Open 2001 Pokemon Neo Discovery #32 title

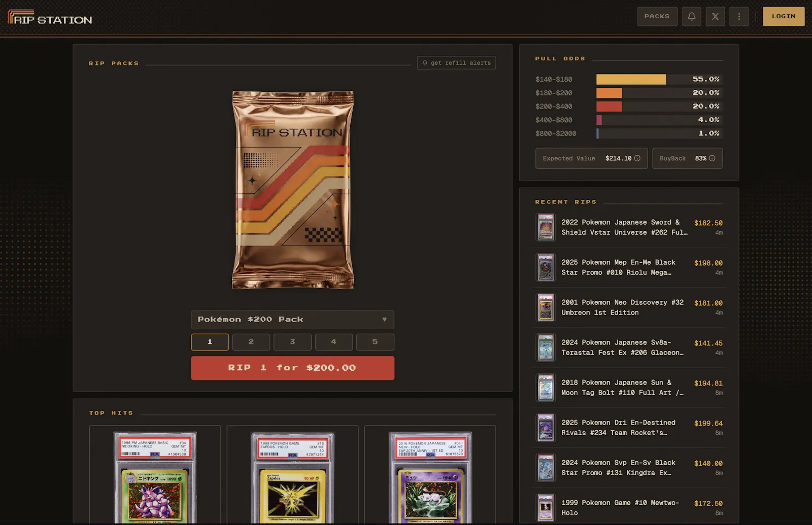(622, 307)
